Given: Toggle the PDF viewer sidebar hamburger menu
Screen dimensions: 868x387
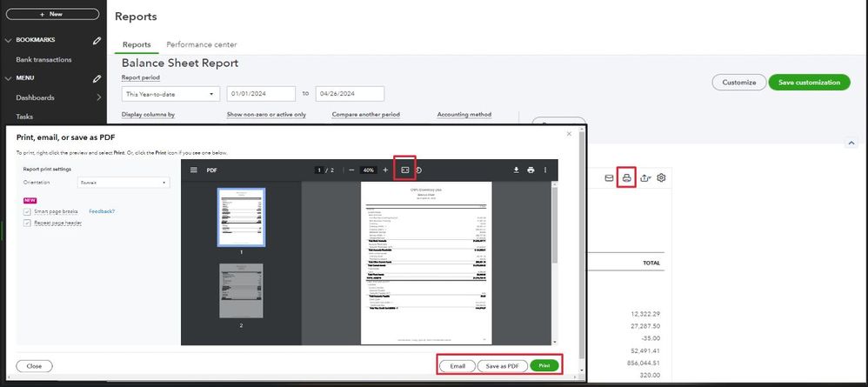Looking at the screenshot, I should coord(194,170).
